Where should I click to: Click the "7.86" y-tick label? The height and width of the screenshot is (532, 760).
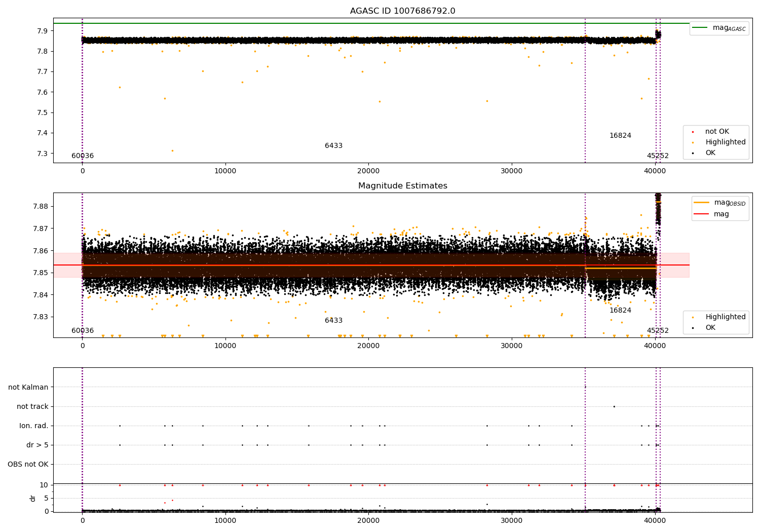(40, 251)
